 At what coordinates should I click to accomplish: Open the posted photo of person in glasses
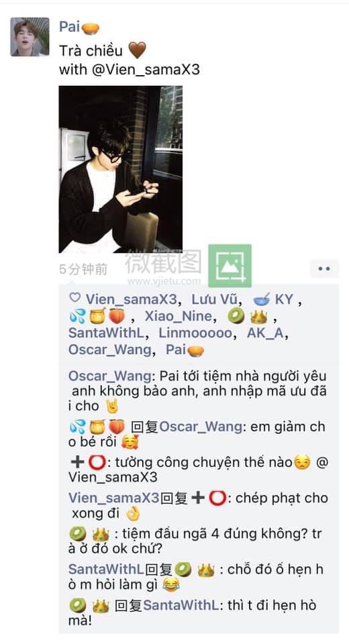[x=120, y=169]
